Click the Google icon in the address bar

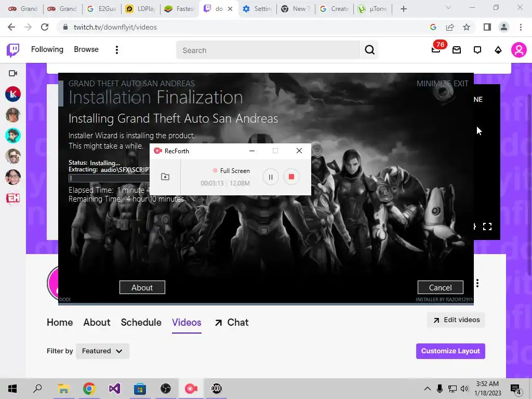pos(433,27)
